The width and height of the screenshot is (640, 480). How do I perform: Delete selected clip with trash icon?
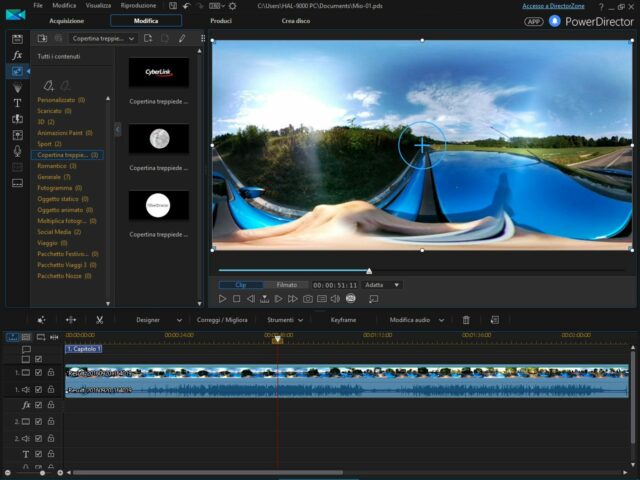[x=466, y=320]
